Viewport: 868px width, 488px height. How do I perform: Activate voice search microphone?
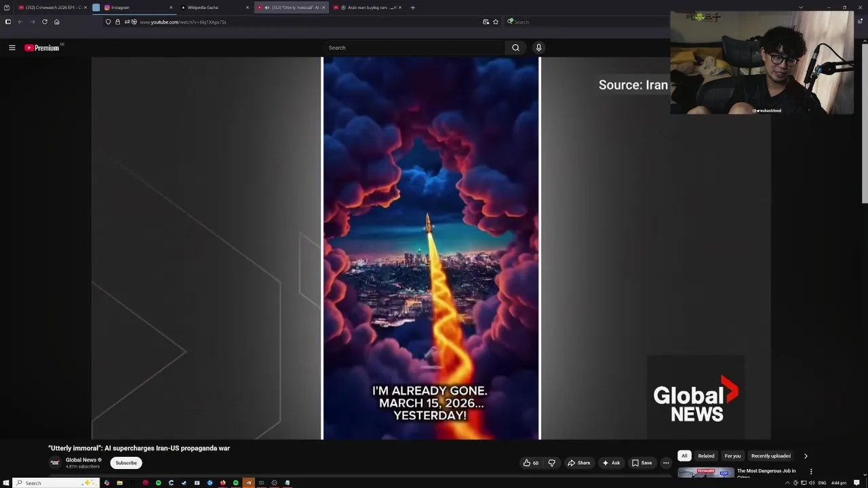point(538,47)
